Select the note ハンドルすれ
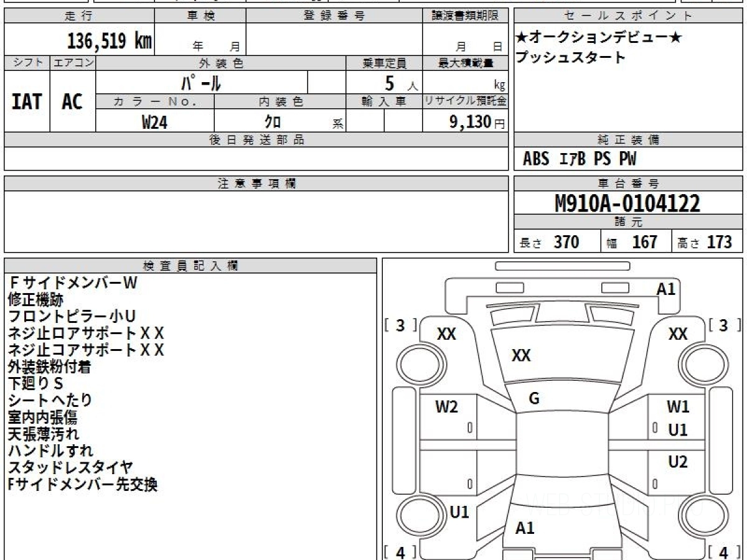 click(50, 450)
